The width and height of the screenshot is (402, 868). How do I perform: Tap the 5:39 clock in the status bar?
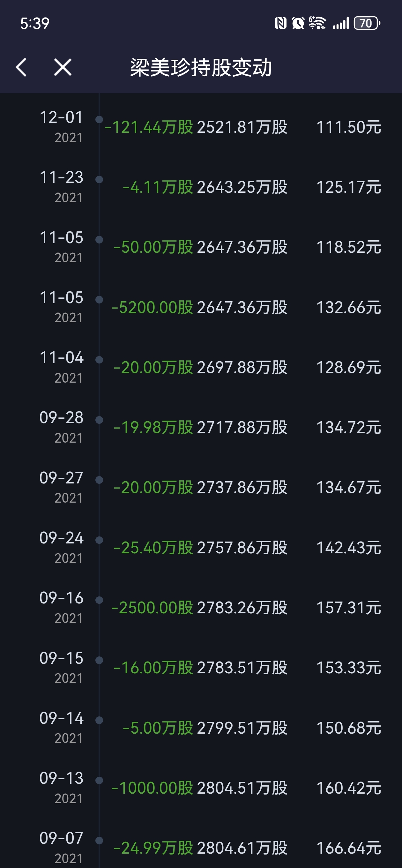(35, 24)
